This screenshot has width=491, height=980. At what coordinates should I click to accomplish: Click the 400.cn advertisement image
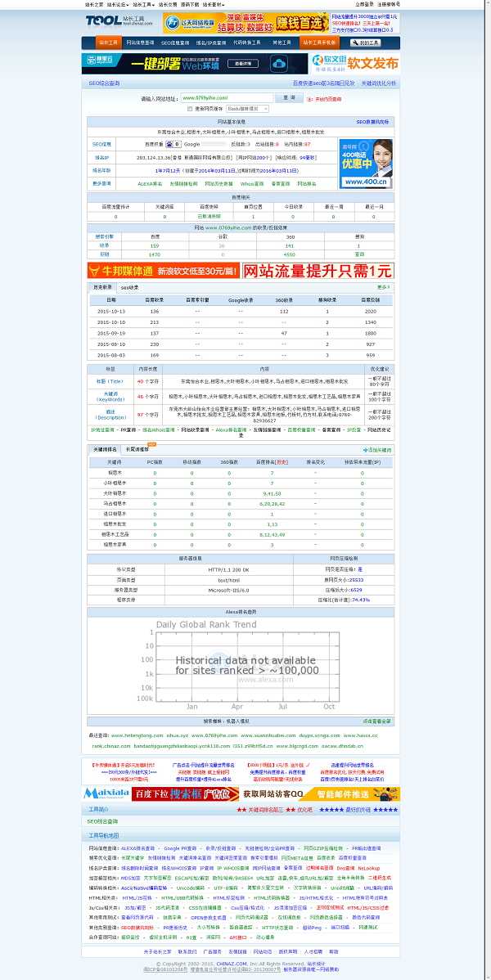click(x=366, y=163)
